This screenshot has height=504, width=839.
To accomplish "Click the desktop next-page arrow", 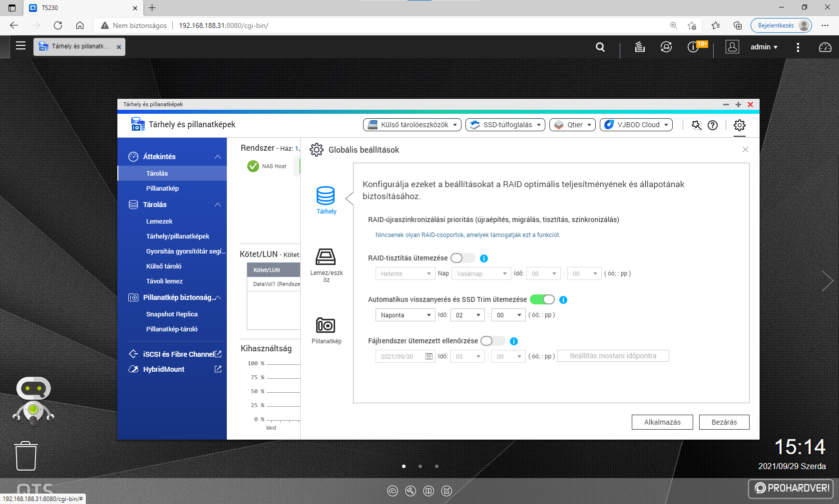I will click(x=828, y=281).
